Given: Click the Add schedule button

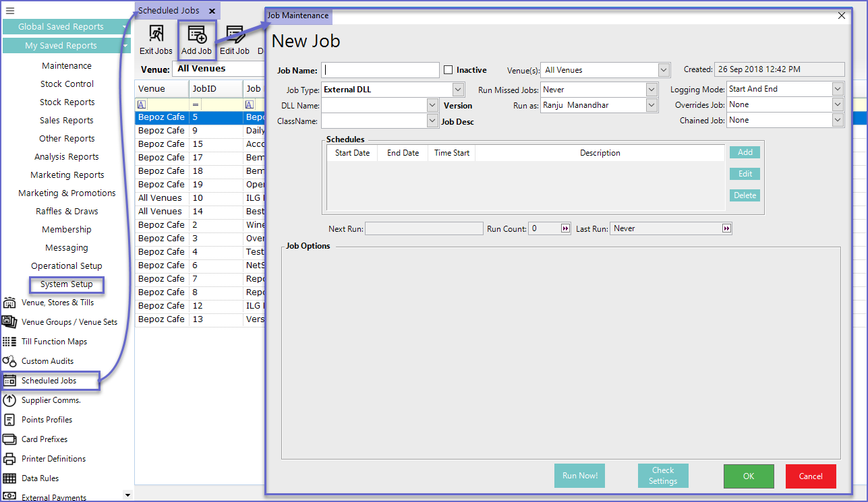Looking at the screenshot, I should [745, 152].
